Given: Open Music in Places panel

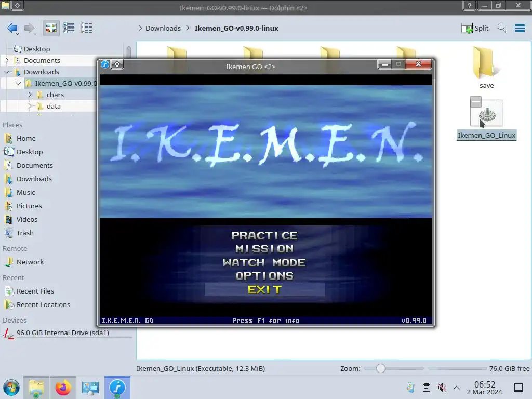Looking at the screenshot, I should click(x=25, y=192).
